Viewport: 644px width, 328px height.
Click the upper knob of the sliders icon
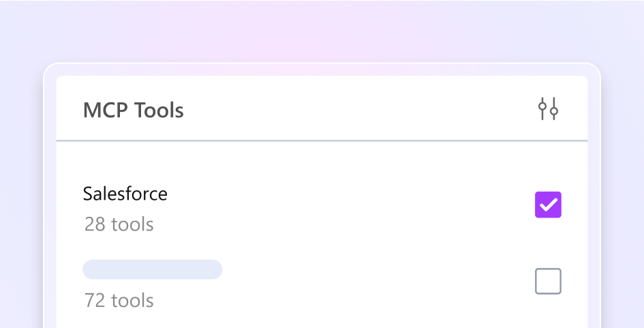pos(542,105)
